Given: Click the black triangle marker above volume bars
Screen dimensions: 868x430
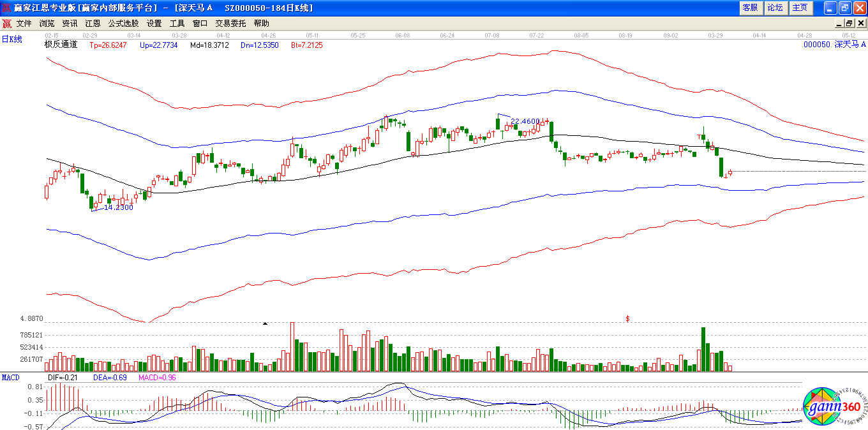Looking at the screenshot, I should tap(265, 323).
